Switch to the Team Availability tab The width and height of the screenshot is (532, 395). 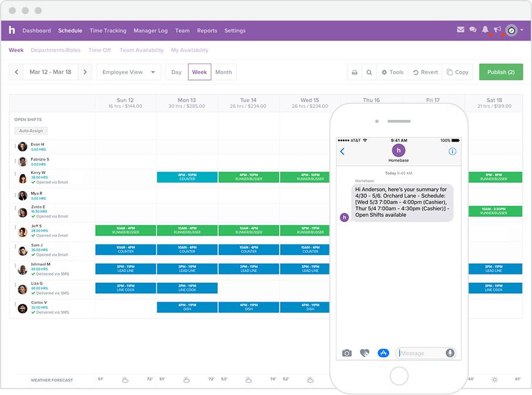[141, 50]
